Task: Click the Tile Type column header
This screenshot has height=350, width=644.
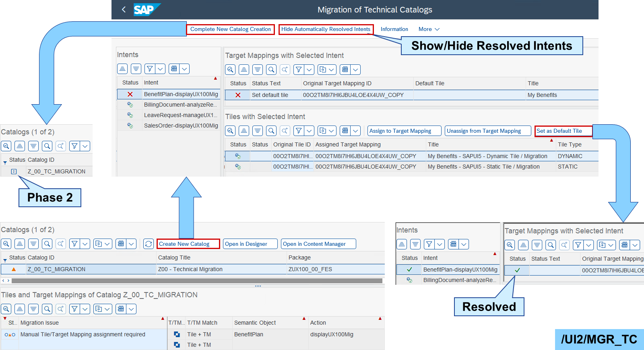Action: coord(577,144)
